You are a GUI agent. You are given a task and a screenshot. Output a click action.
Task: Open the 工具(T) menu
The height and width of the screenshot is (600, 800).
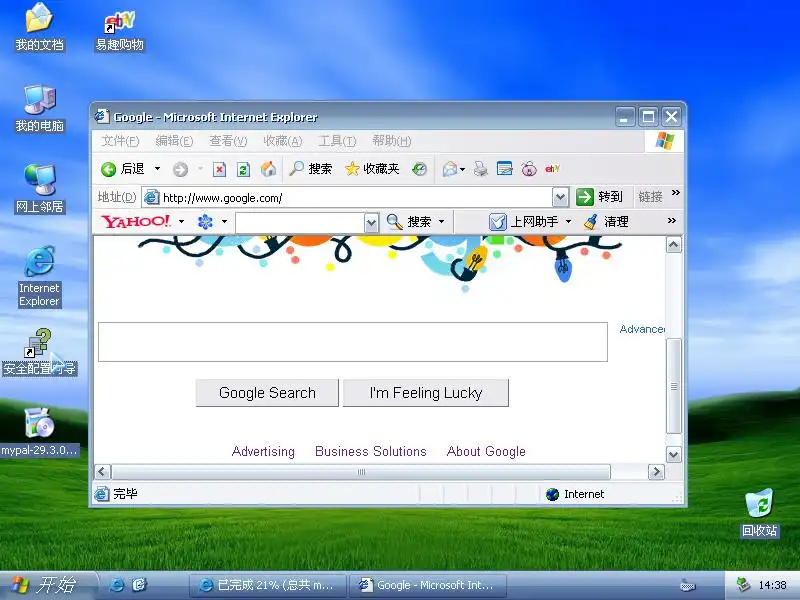click(337, 141)
